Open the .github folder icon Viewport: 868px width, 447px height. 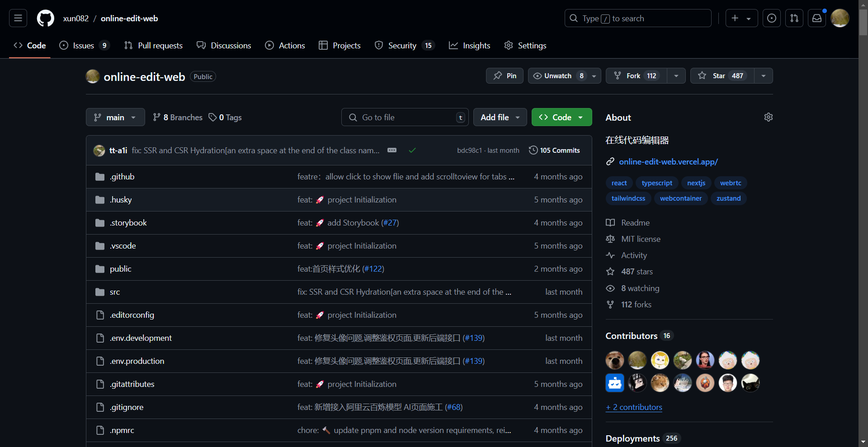point(100,177)
